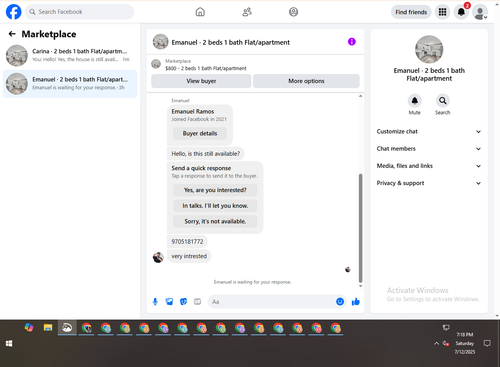Select the Emanuel conversation in the list
This screenshot has height=367, width=500.
pos(70,84)
